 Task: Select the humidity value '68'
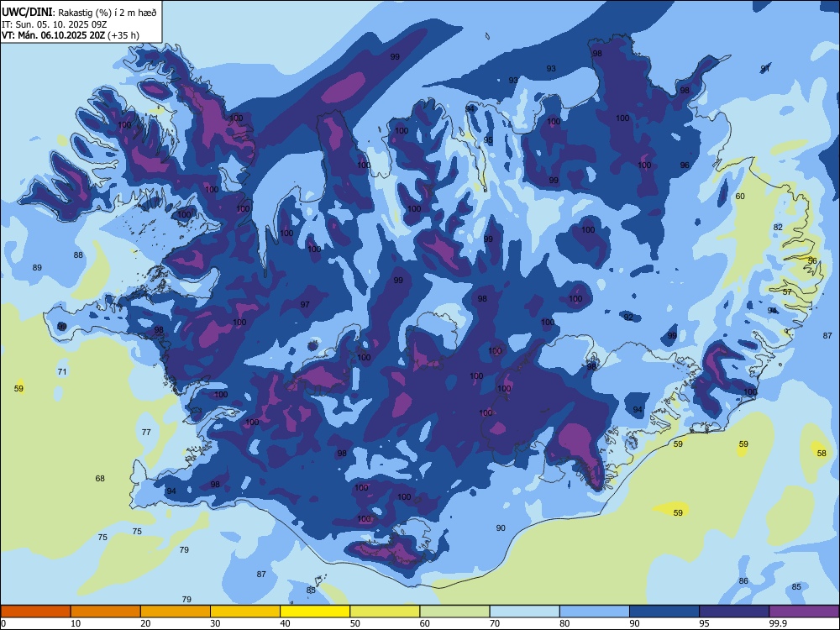[x=100, y=479]
